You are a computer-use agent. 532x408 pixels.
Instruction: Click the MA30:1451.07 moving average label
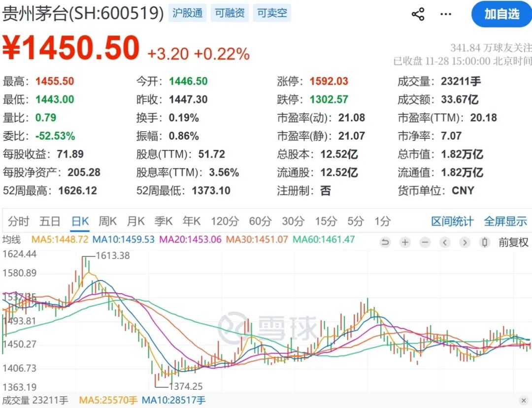click(x=257, y=240)
